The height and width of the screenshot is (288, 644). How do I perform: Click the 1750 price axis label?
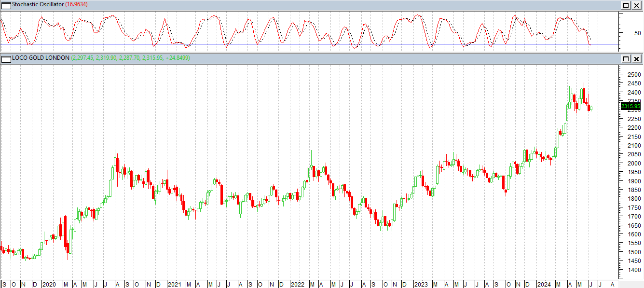click(x=634, y=207)
